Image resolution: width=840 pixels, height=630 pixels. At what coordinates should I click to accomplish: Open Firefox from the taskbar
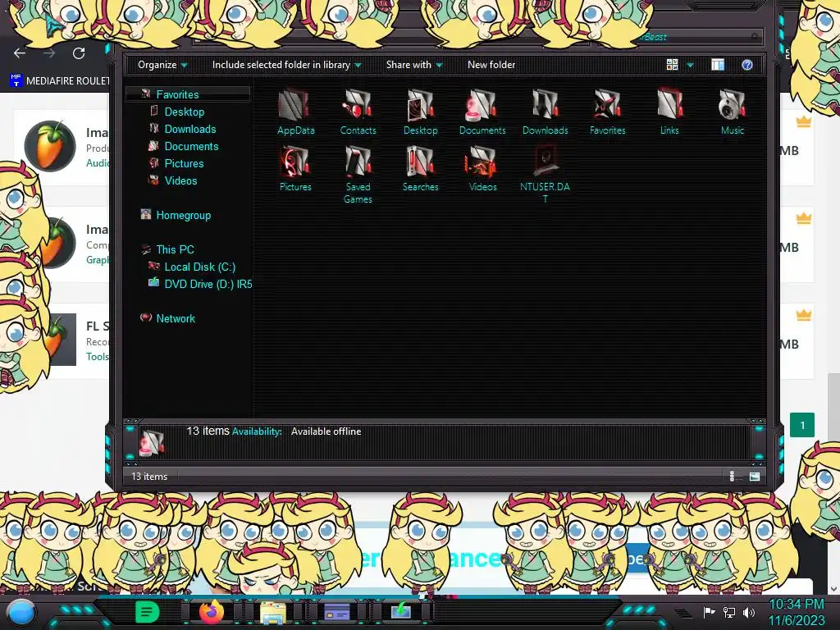pos(212,611)
